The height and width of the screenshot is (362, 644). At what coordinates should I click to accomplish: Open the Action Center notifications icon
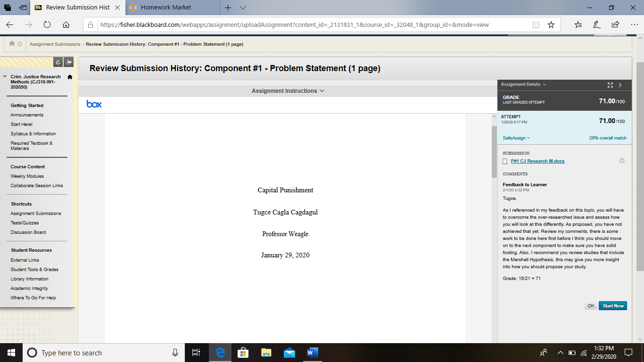pyautogui.click(x=628, y=353)
